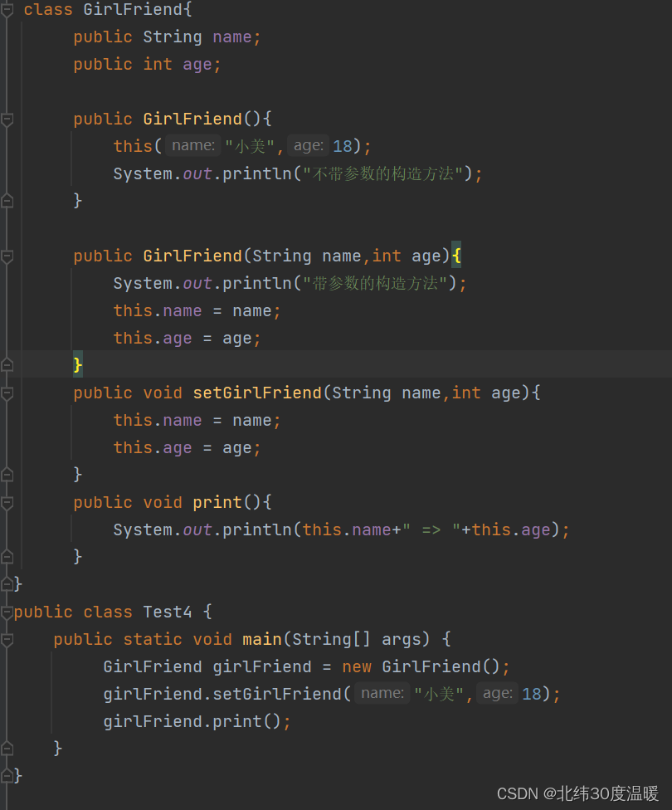
Task: Click the new keyword in main method
Action: click(x=357, y=667)
